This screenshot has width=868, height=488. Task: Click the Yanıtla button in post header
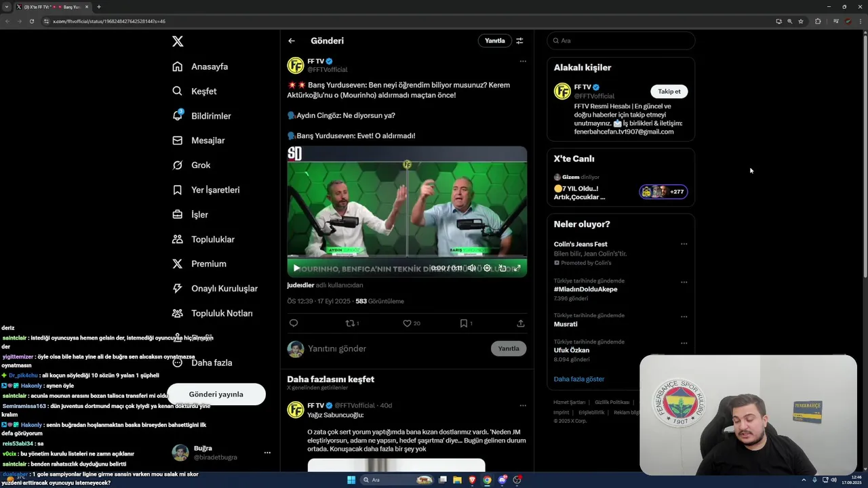pos(495,41)
